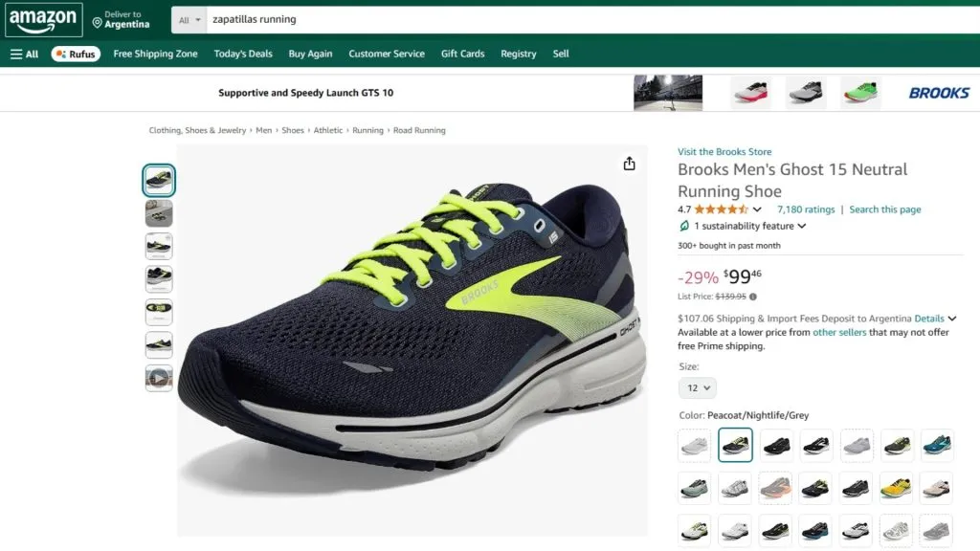
Task: Click the list price info icon
Action: click(753, 297)
